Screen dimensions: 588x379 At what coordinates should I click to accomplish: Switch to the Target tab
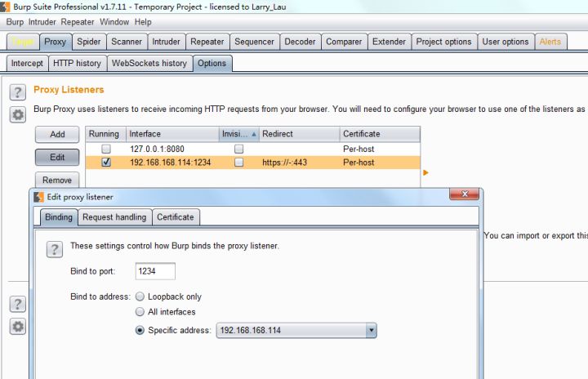pyautogui.click(x=23, y=42)
